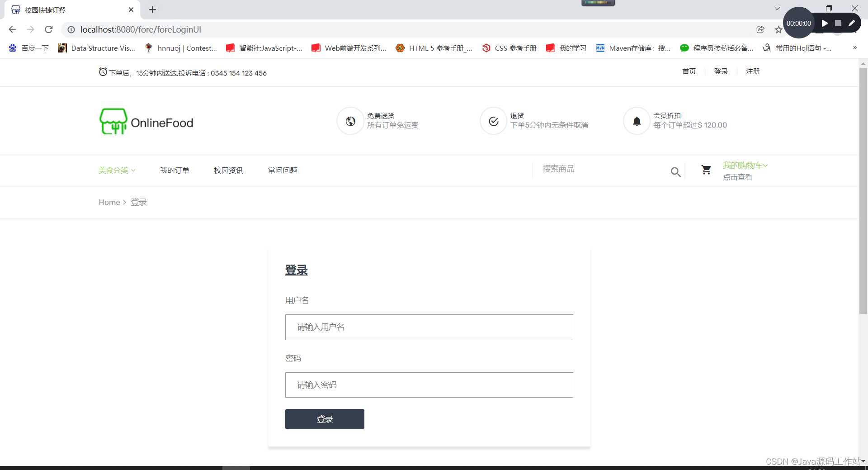Click the dark 登录 submit button
The height and width of the screenshot is (470, 868).
tap(325, 419)
